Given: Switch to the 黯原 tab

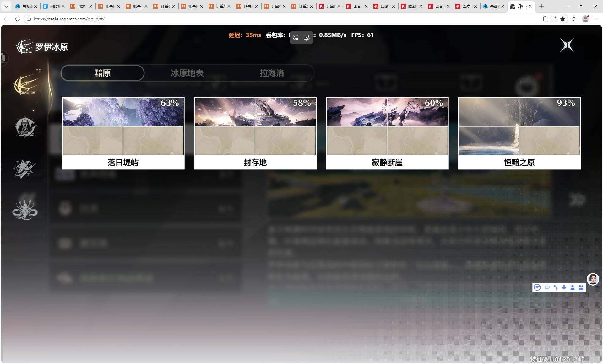Looking at the screenshot, I should 102,73.
